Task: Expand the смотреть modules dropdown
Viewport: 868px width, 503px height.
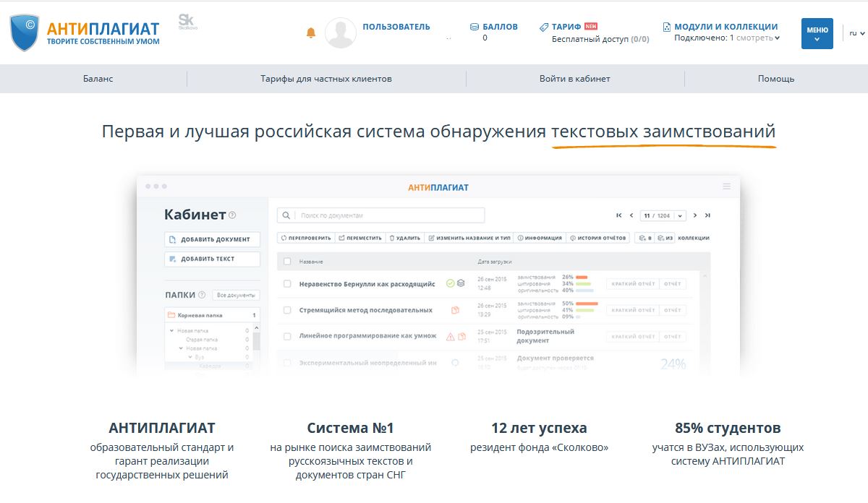Action: [758, 38]
